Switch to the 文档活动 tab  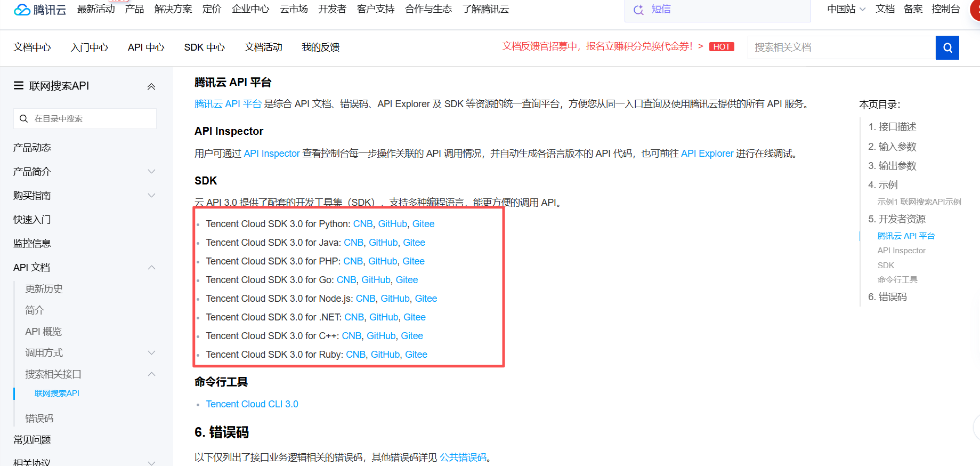[263, 47]
